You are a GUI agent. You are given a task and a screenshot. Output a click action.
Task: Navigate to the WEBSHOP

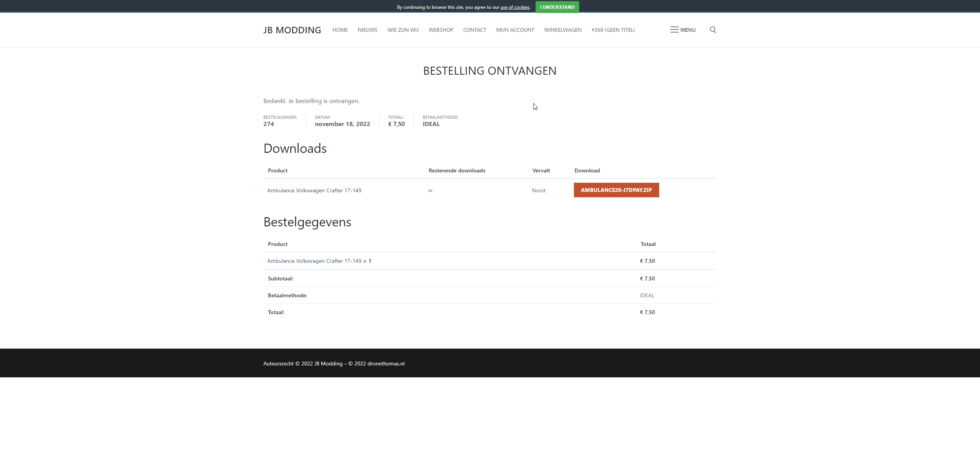pos(441,30)
